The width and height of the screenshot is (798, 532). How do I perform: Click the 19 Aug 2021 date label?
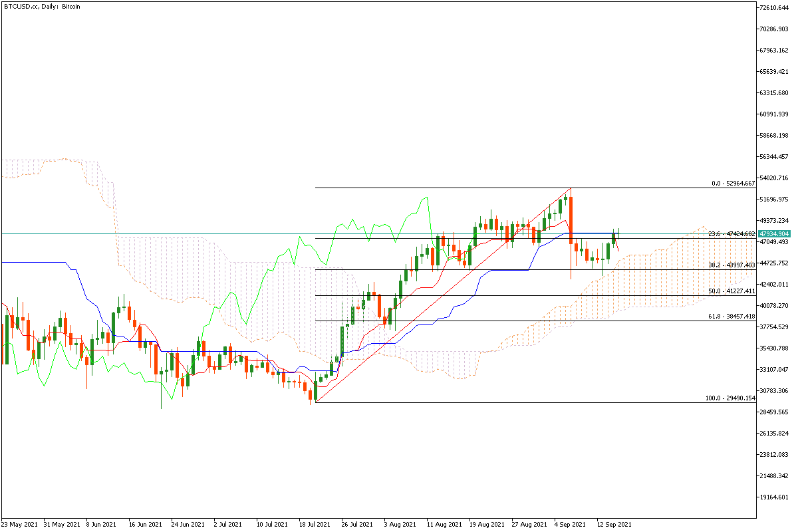486,524
